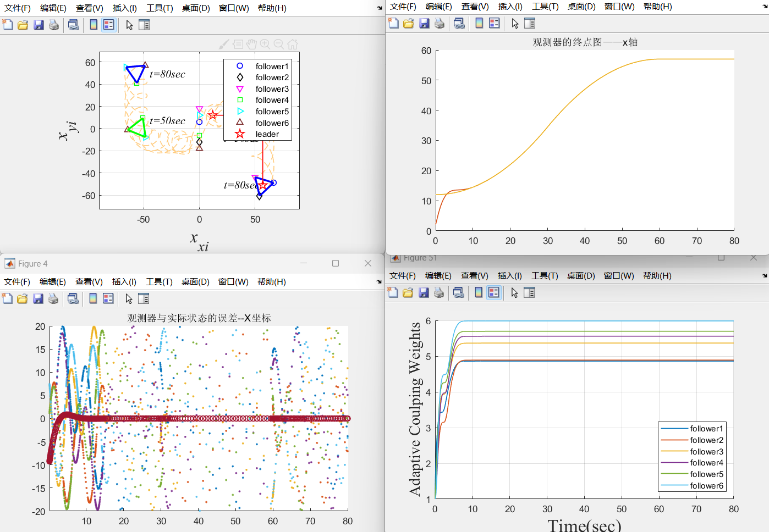The width and height of the screenshot is (769, 532).
Task: Click the zoom out magnifier in axes toolbar
Action: [279, 44]
